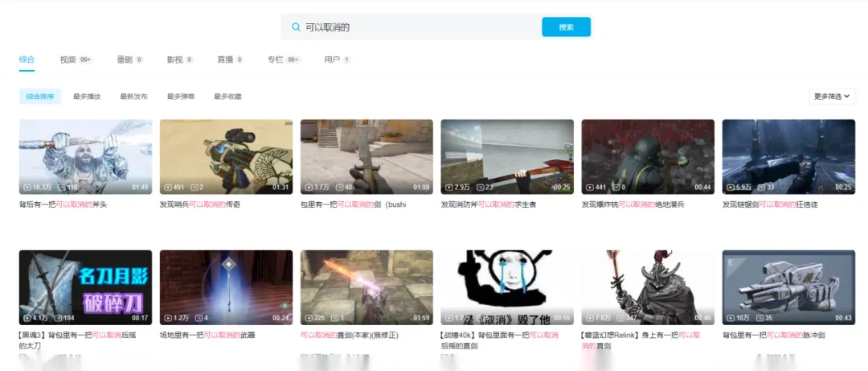868x371 pixels.
Task: Click danmaku icon beside 184 on 黑魂3 video
Action: tap(59, 319)
